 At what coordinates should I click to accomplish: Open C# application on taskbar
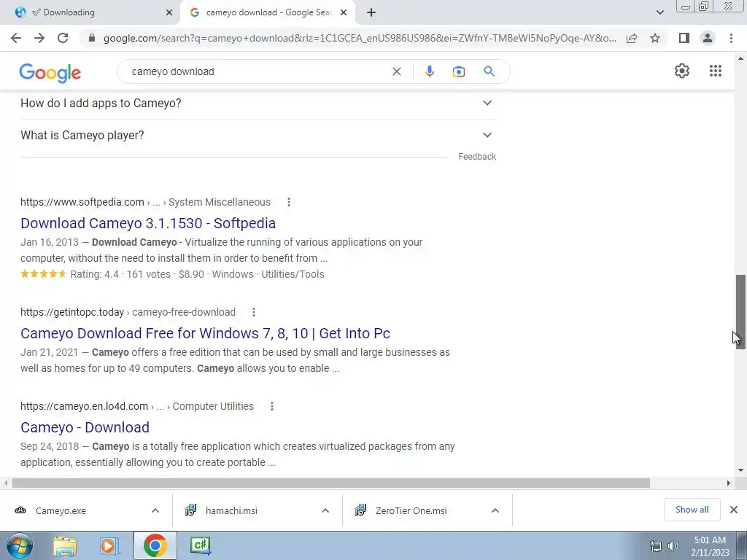pos(200,545)
